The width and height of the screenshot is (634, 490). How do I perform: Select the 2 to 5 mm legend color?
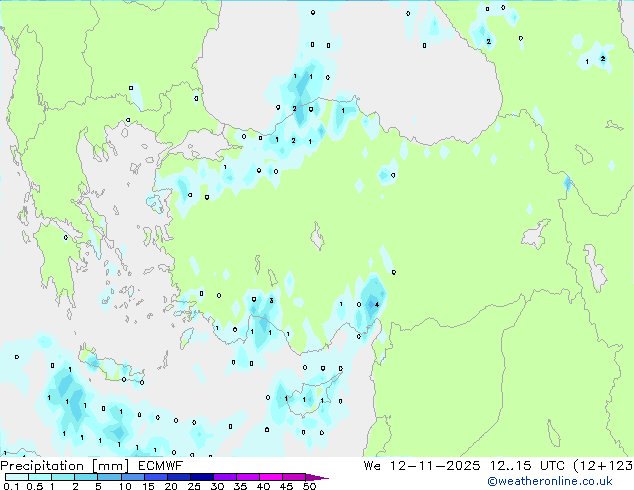(86, 477)
